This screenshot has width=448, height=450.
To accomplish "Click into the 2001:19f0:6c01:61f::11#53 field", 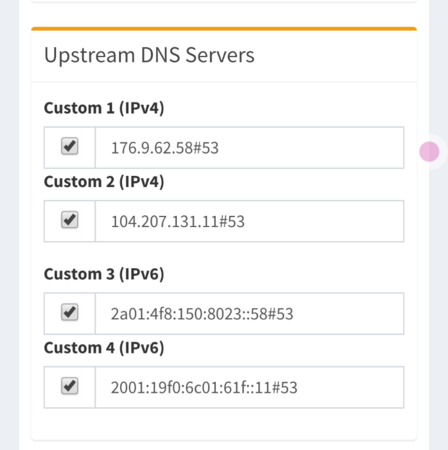I will [249, 387].
